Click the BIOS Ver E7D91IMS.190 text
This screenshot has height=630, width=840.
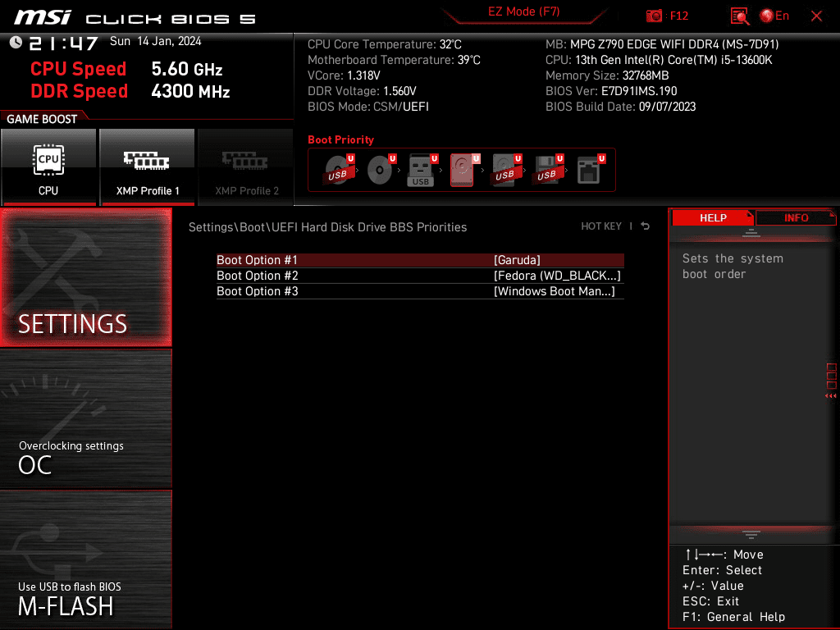611,91
